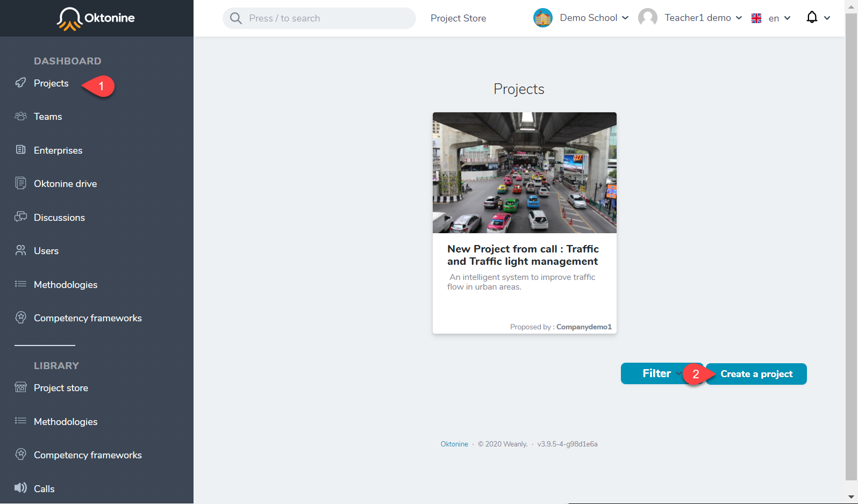This screenshot has height=504, width=858.
Task: Click the Companydemo1 proposer name
Action: click(584, 327)
